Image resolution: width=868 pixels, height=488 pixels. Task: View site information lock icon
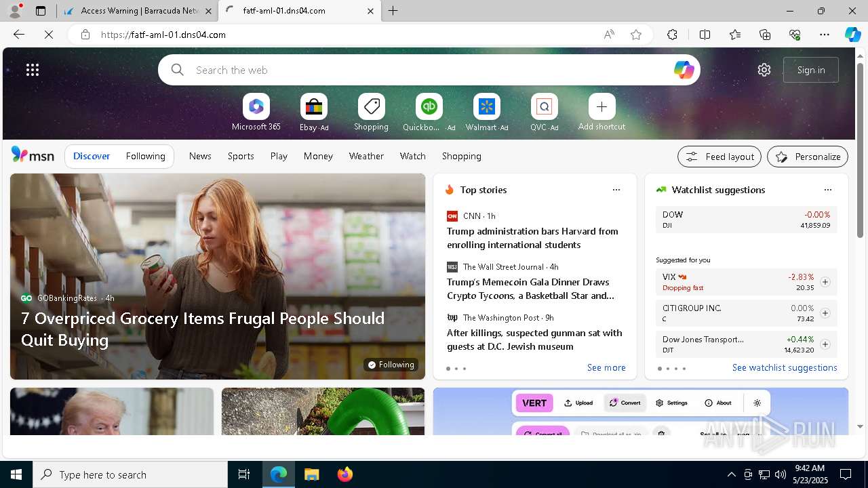coord(85,35)
